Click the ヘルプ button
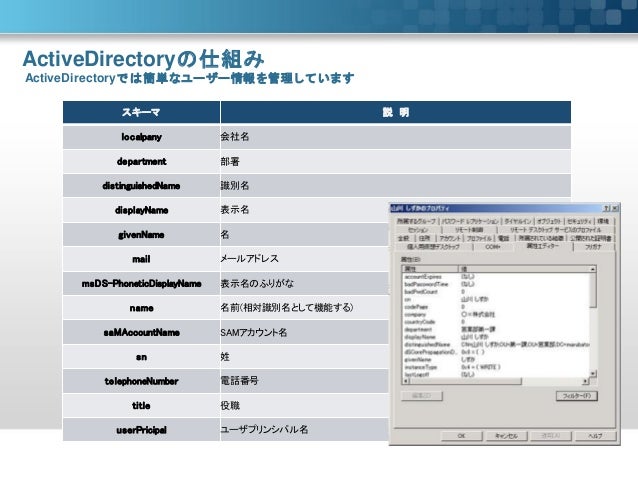Screen dimensions: 638x479 (596, 435)
